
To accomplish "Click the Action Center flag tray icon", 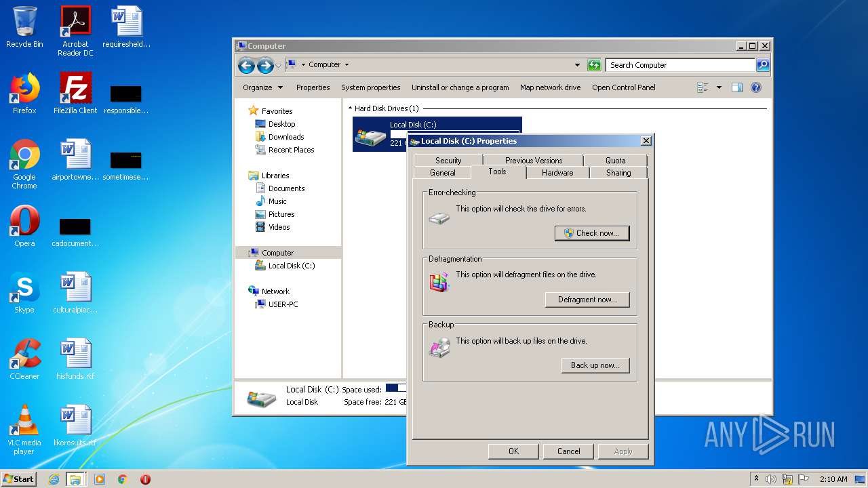I will pos(803,479).
